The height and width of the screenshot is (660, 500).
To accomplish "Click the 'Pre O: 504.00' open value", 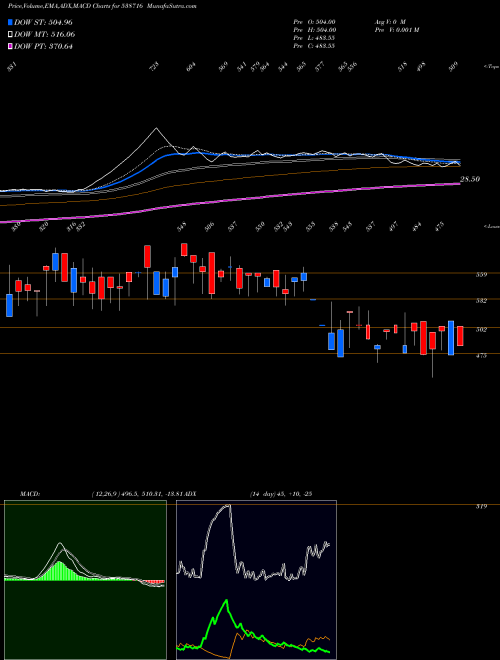I will 314,22.
